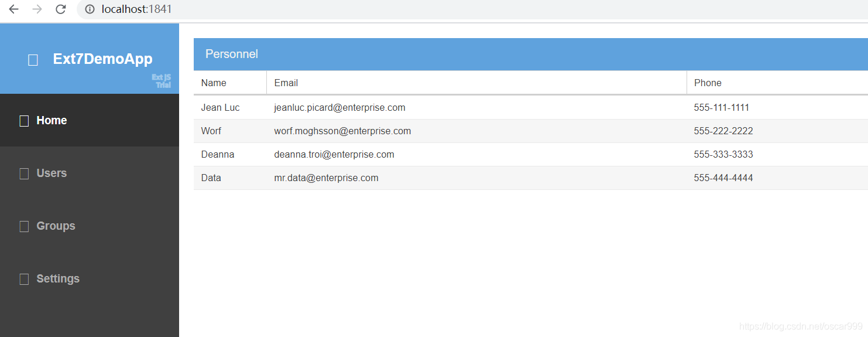This screenshot has height=337, width=868.
Task: Click mr.data@enterprise.com email cell
Action: tap(476, 178)
